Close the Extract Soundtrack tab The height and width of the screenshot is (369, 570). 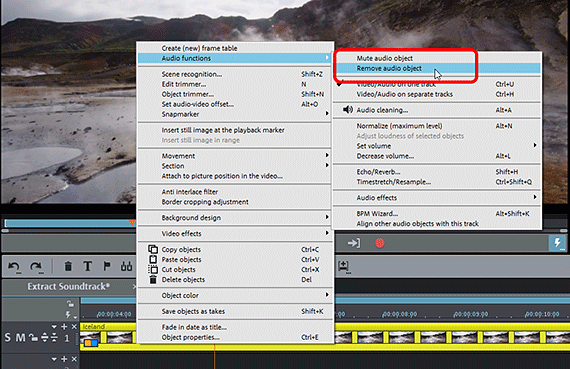click(134, 286)
